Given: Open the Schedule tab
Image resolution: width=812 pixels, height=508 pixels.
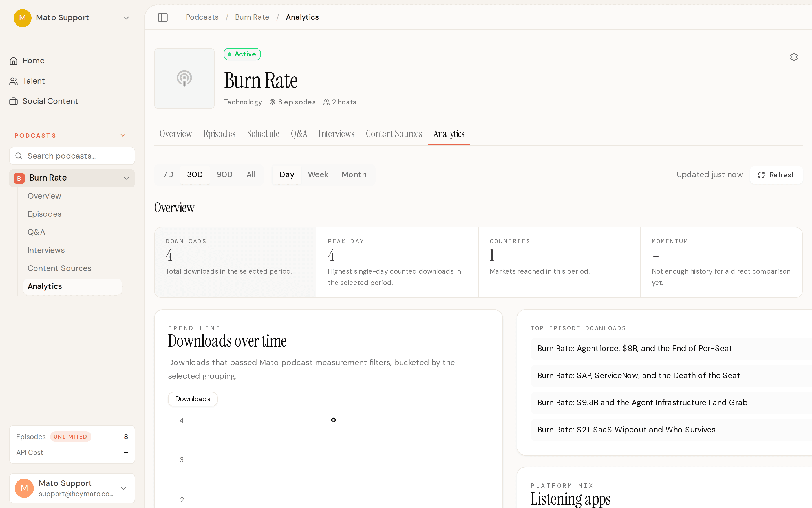Looking at the screenshot, I should (263, 134).
